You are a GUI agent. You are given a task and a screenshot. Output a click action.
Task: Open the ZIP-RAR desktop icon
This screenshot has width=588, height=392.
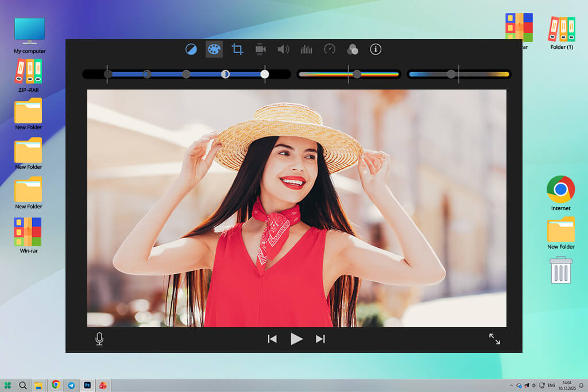point(29,76)
